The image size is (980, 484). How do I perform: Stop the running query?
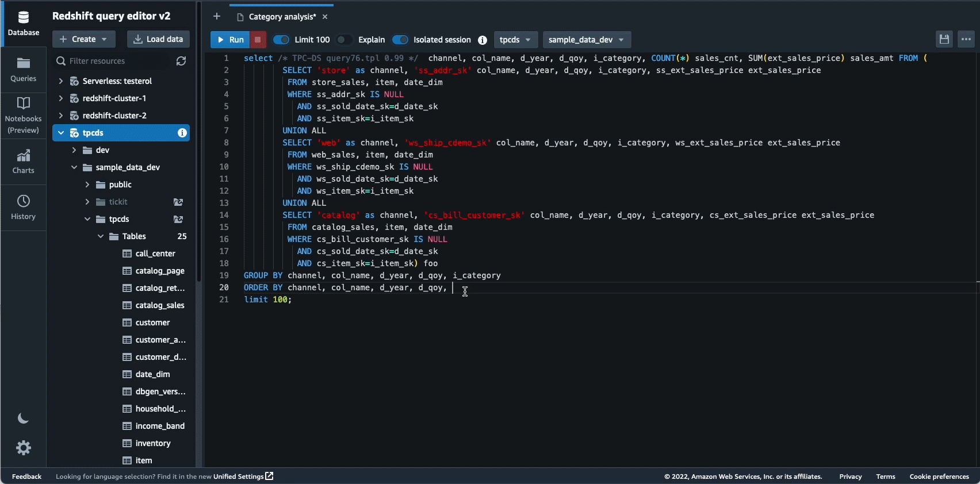pyautogui.click(x=258, y=40)
